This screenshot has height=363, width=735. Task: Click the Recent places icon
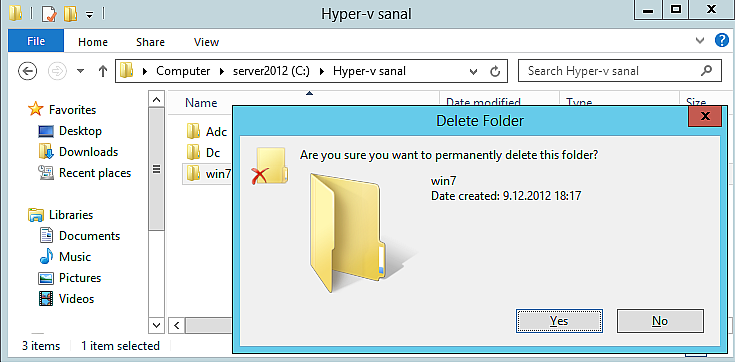(x=46, y=173)
